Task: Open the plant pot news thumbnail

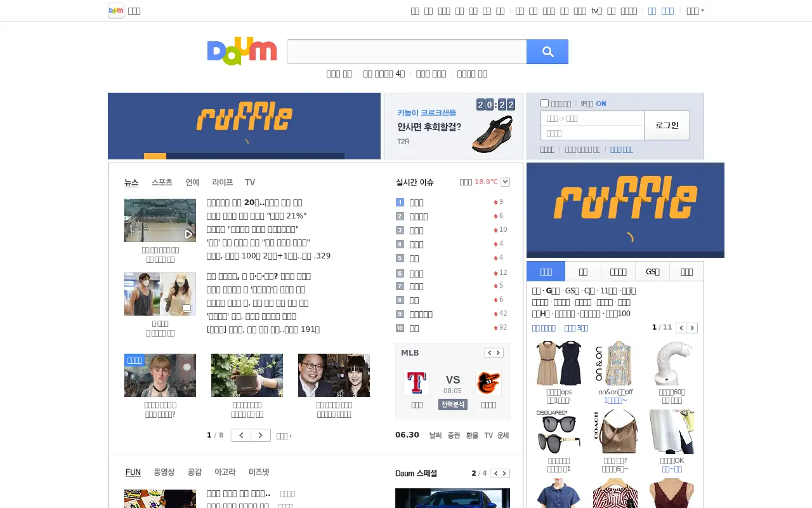Action: 247,375
